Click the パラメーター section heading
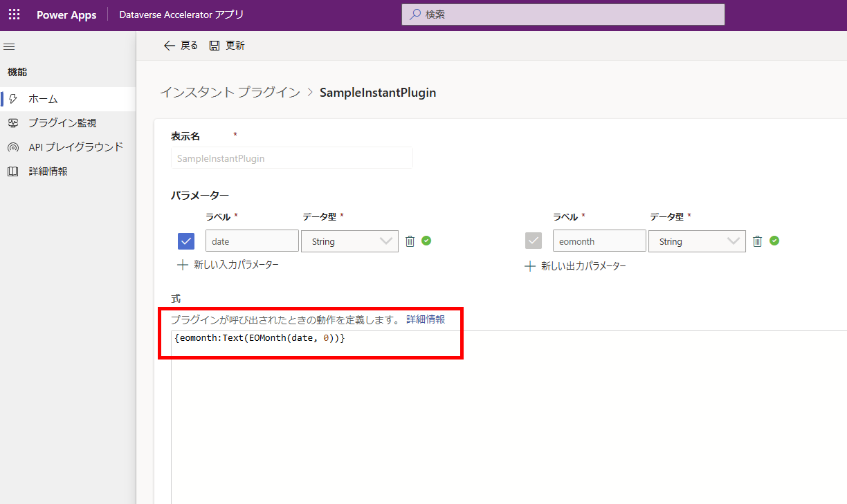847x504 pixels. tap(200, 196)
